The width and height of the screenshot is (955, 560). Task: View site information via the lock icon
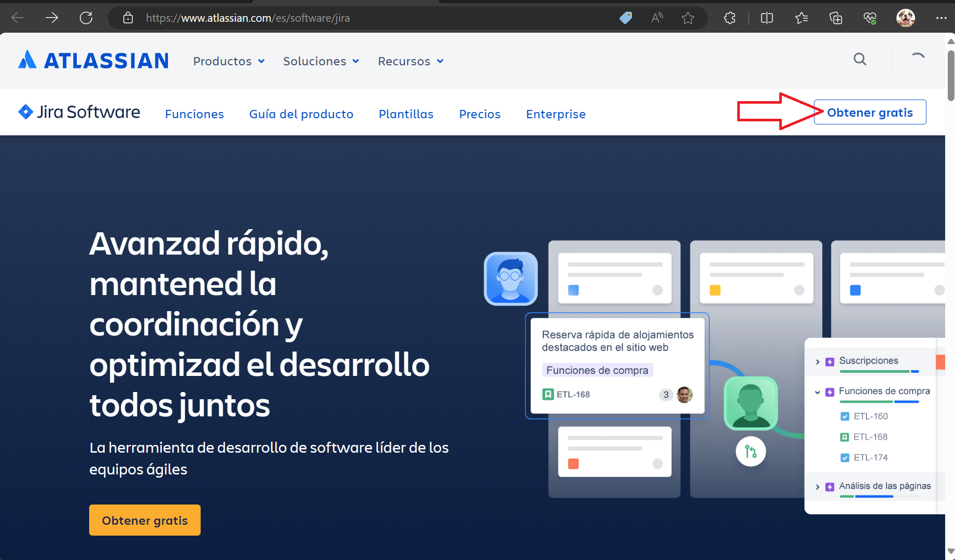[x=128, y=18]
